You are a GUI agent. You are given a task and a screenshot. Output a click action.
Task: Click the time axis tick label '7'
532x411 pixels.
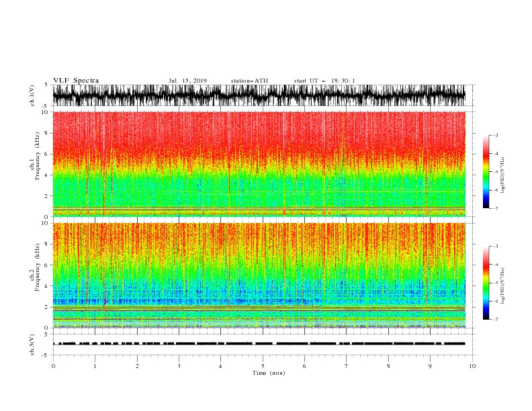tap(347, 366)
